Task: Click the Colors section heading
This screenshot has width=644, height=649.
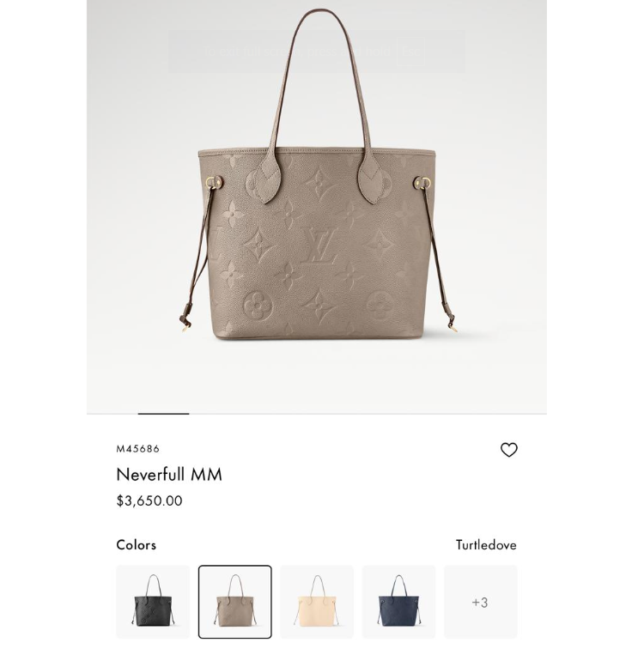Action: click(x=137, y=544)
